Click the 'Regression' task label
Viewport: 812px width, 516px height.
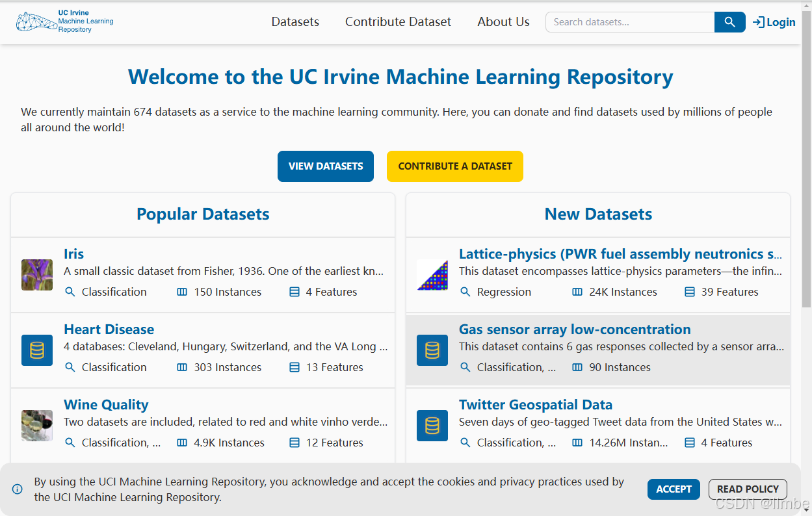point(504,292)
